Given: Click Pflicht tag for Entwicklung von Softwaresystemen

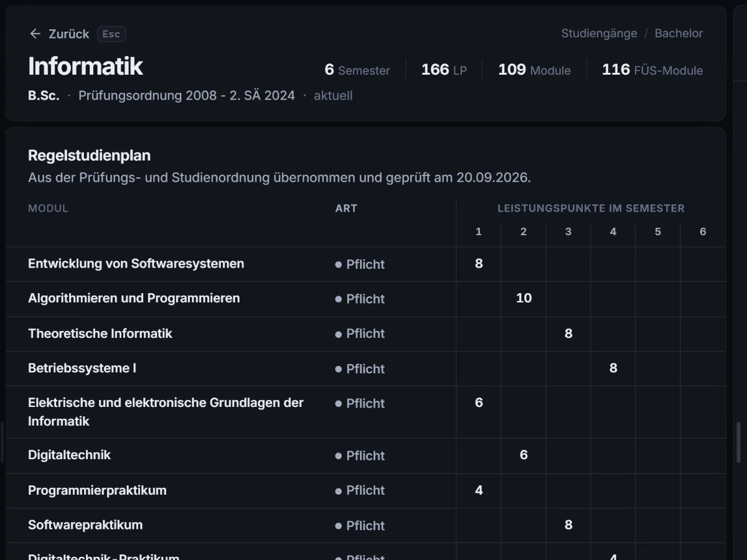Looking at the screenshot, I should click(360, 264).
